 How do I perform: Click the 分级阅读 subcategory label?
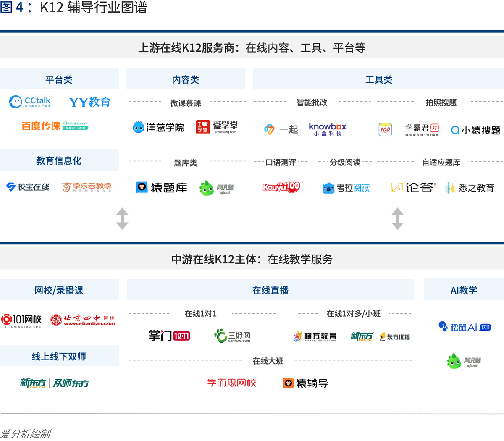tap(345, 162)
